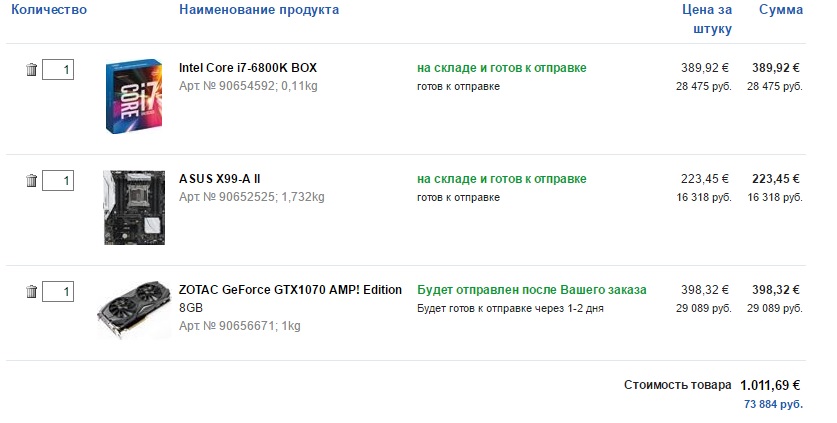Click the Сумма column header
The image size is (837, 423).
[x=780, y=10]
